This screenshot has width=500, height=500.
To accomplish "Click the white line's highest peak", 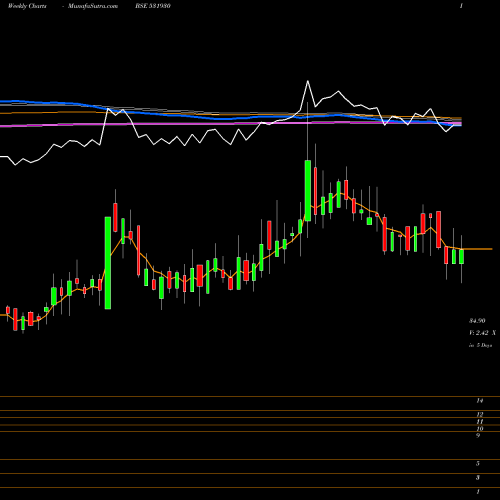I will [307, 81].
